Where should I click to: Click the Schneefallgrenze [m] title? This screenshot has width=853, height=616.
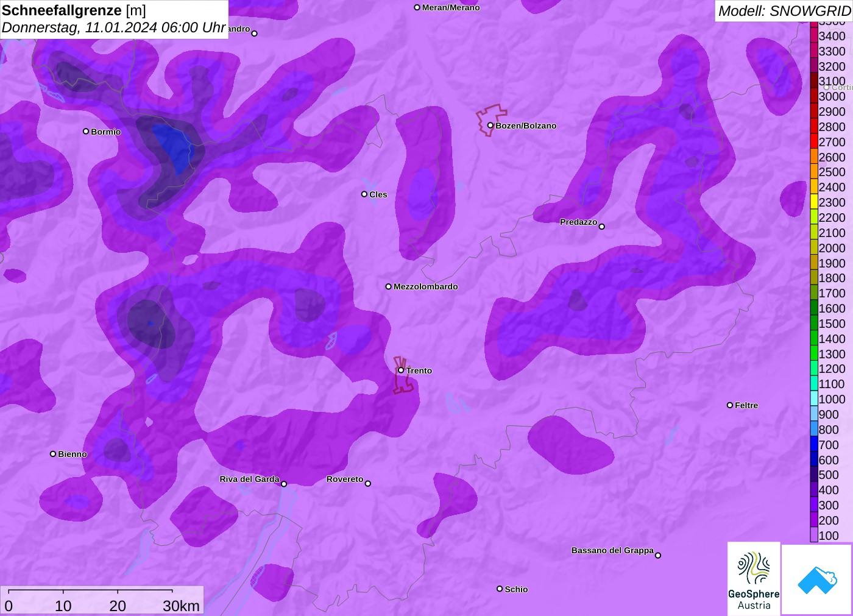pos(74,10)
